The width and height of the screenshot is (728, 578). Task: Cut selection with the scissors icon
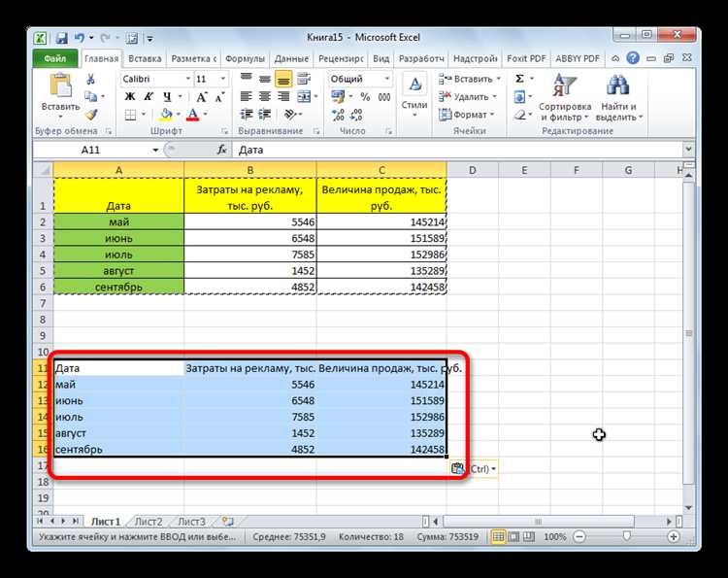click(90, 79)
